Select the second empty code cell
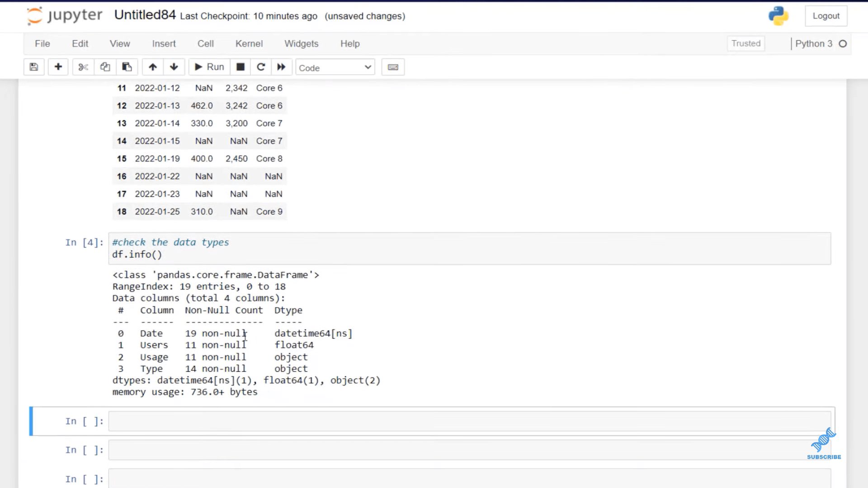 click(x=469, y=450)
